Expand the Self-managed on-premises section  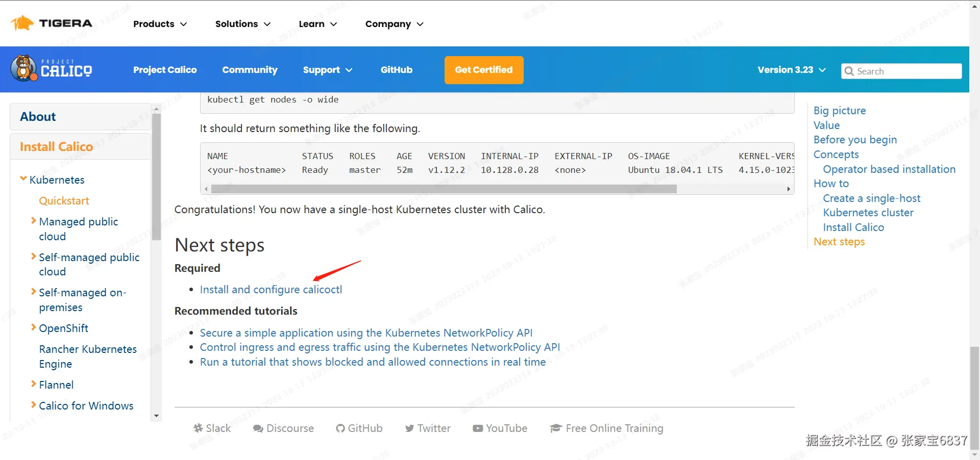click(x=34, y=292)
